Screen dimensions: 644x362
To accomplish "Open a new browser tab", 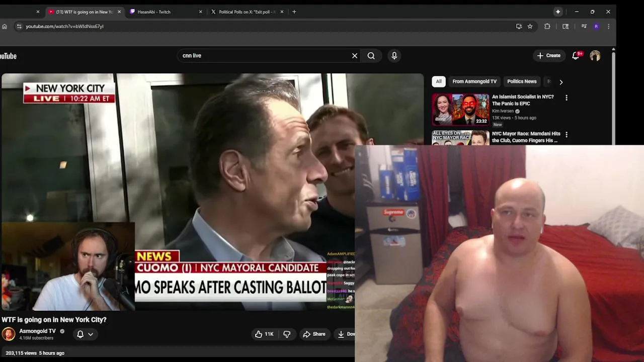I will (x=294, y=12).
